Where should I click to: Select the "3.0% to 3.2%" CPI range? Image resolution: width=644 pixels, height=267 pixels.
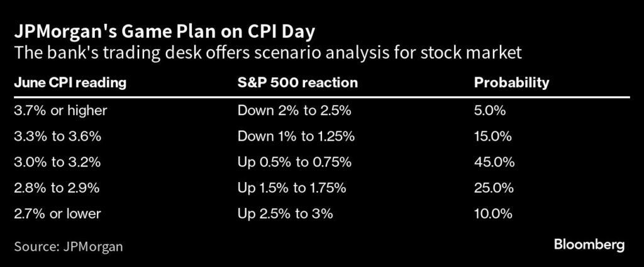click(x=56, y=162)
